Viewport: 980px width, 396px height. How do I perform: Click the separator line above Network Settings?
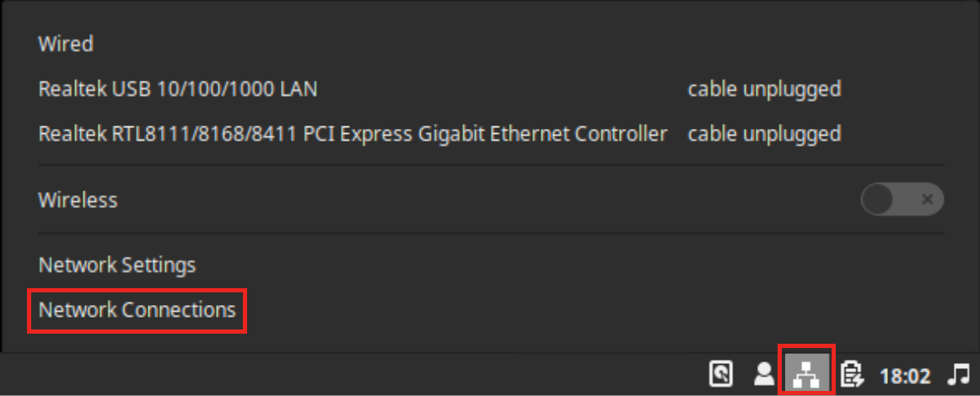pos(490,233)
